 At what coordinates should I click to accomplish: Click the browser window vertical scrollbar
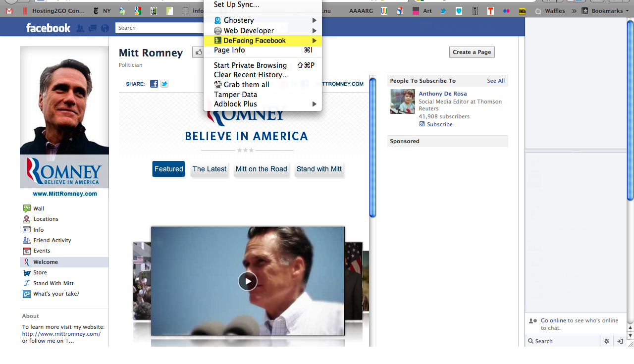click(x=630, y=110)
